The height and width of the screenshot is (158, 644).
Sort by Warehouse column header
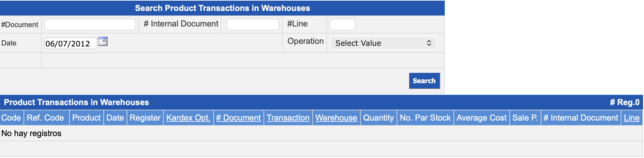tap(336, 118)
